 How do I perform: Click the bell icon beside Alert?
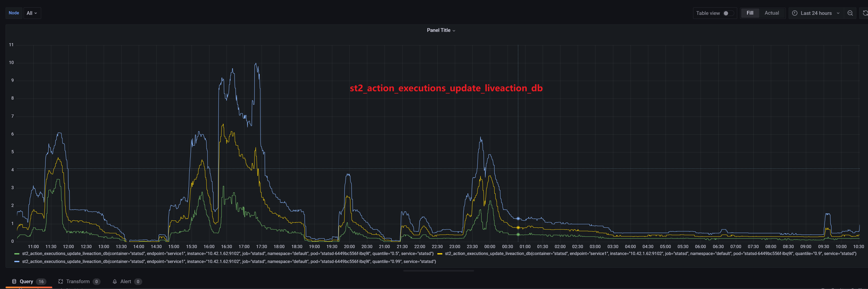115,282
